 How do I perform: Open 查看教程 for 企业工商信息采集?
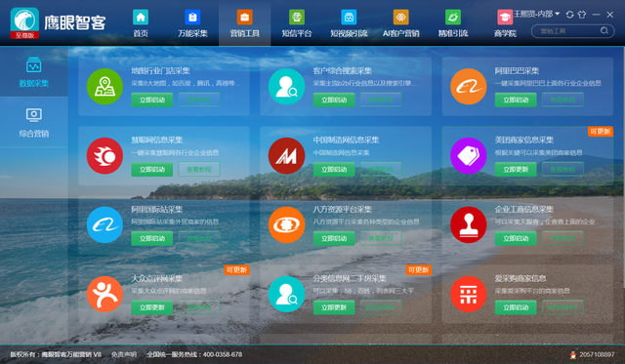562,238
